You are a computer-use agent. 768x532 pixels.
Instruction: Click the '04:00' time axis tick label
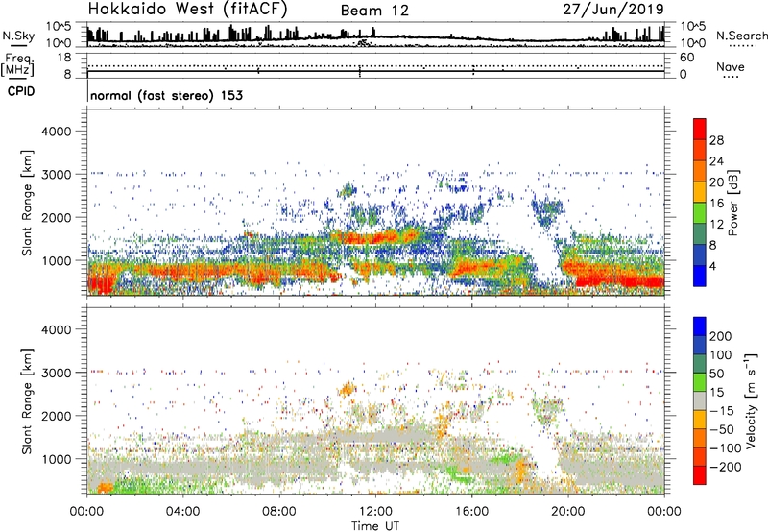click(182, 512)
